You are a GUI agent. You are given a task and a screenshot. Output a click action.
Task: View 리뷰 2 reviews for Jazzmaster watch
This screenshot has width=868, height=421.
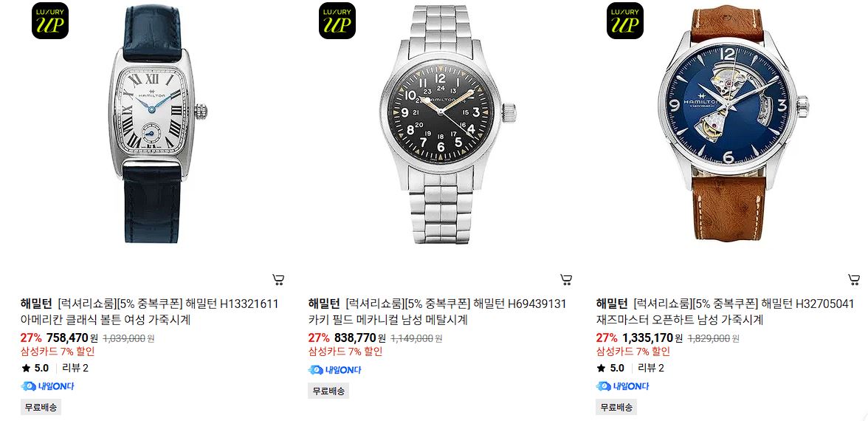[651, 368]
